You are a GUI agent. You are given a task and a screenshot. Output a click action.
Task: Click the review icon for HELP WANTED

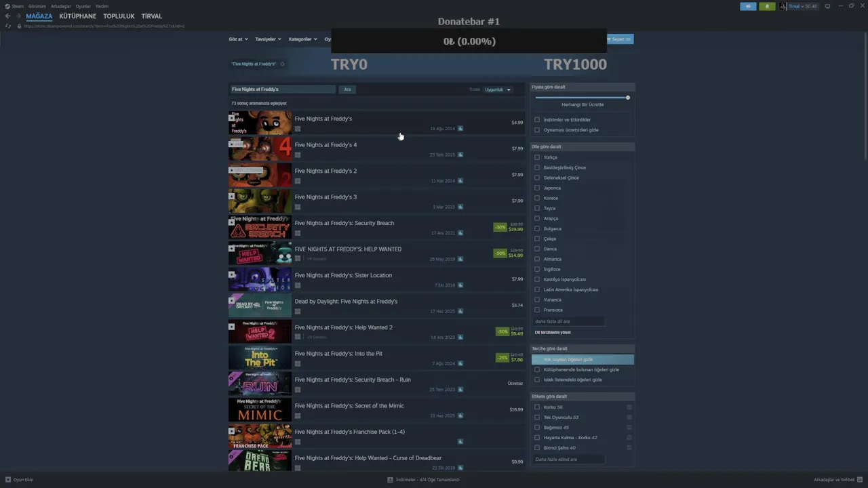460,259
